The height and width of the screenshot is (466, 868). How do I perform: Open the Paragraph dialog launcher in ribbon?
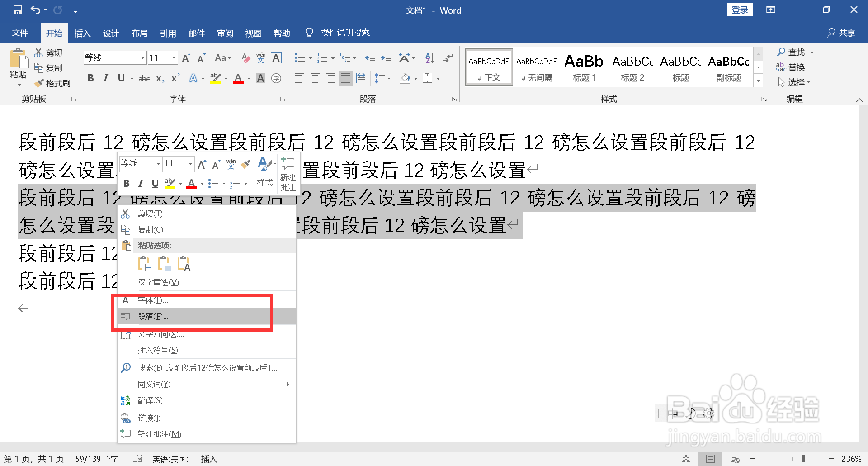click(454, 99)
